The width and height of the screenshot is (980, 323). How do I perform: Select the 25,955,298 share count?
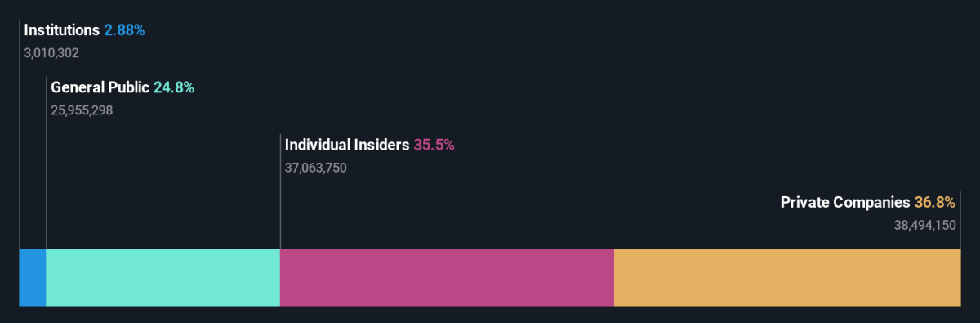click(82, 110)
